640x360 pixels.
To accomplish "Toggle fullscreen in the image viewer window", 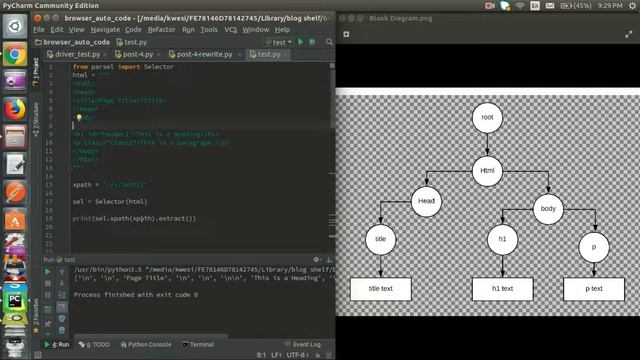I will (629, 35).
